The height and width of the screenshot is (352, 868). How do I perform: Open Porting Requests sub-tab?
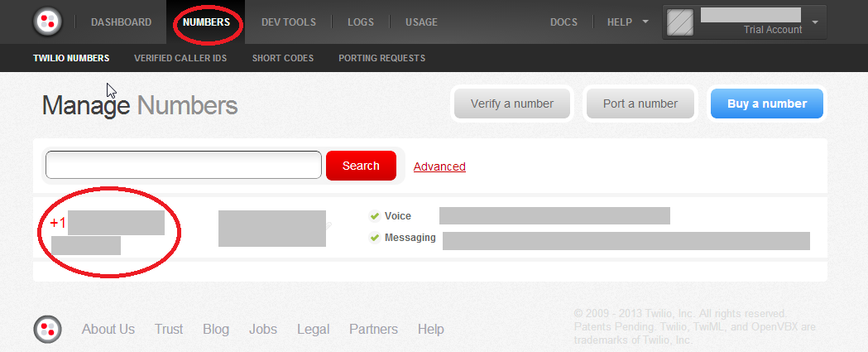point(382,58)
